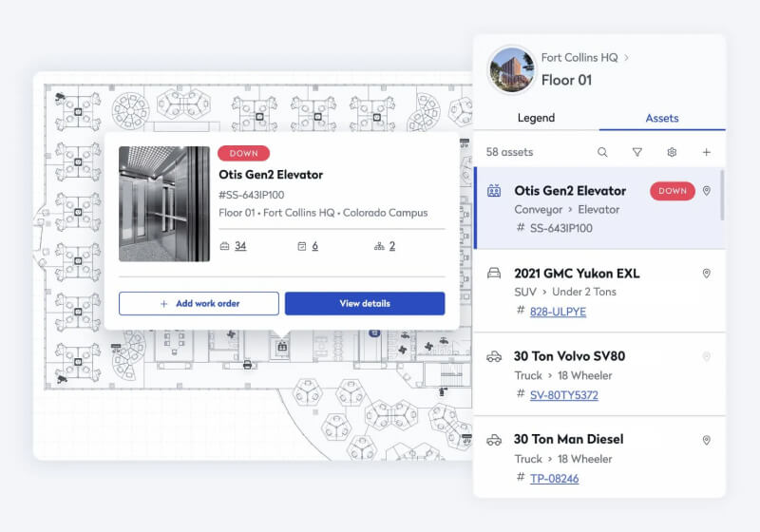The image size is (760, 532).
Task: Click location pin for 2021 GMC Yukon EXL
Action: (706, 274)
